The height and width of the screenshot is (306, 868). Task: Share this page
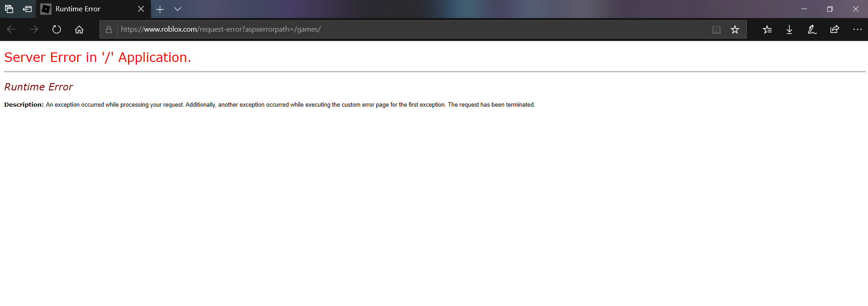pyautogui.click(x=835, y=29)
